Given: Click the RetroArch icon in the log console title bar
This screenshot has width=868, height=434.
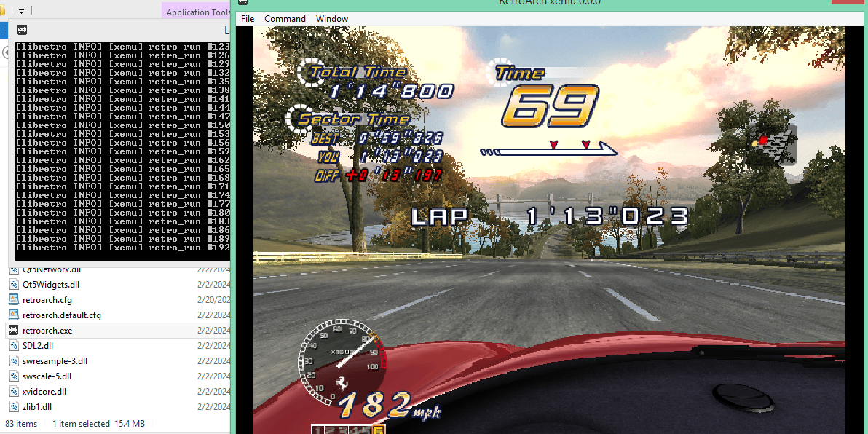Looking at the screenshot, I should click(x=23, y=31).
